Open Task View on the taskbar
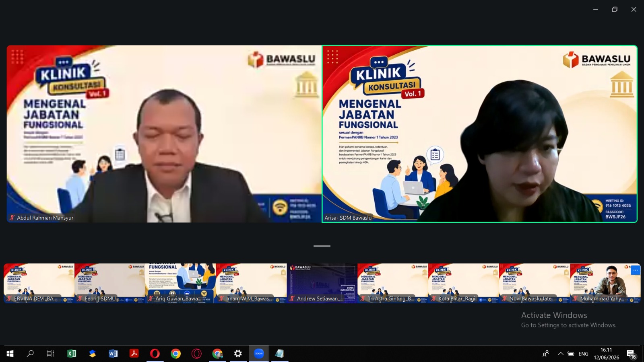 coord(50,354)
